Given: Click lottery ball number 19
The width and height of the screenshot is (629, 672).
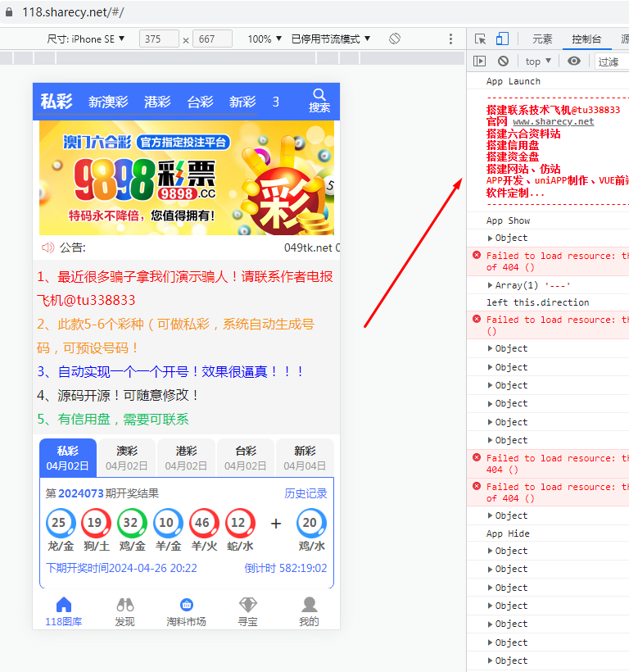Looking at the screenshot, I should pyautogui.click(x=97, y=523).
